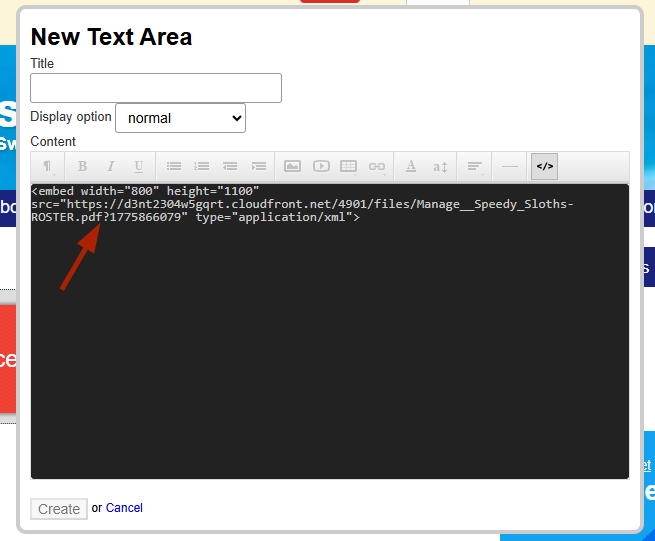Click the Title input field

156,88
